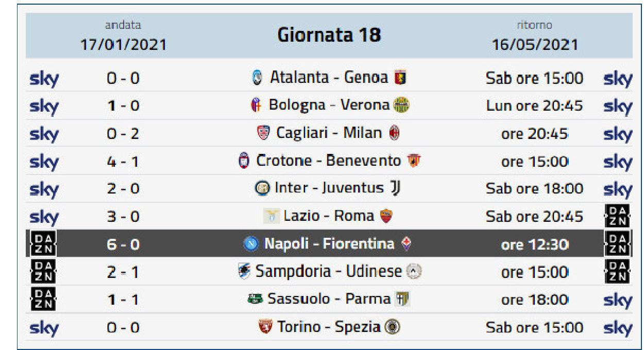Click the 2 - 1 Sampdoria result
Screen dimensions: 644x350
click(x=123, y=272)
